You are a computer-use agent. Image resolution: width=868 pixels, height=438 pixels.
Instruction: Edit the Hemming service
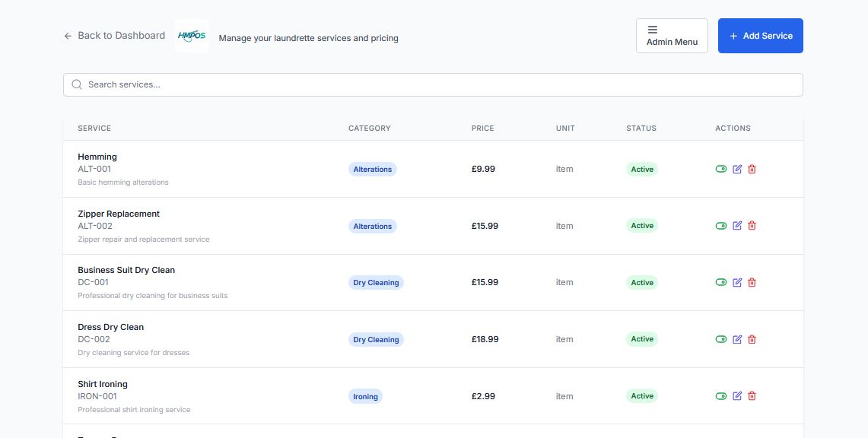(x=737, y=170)
